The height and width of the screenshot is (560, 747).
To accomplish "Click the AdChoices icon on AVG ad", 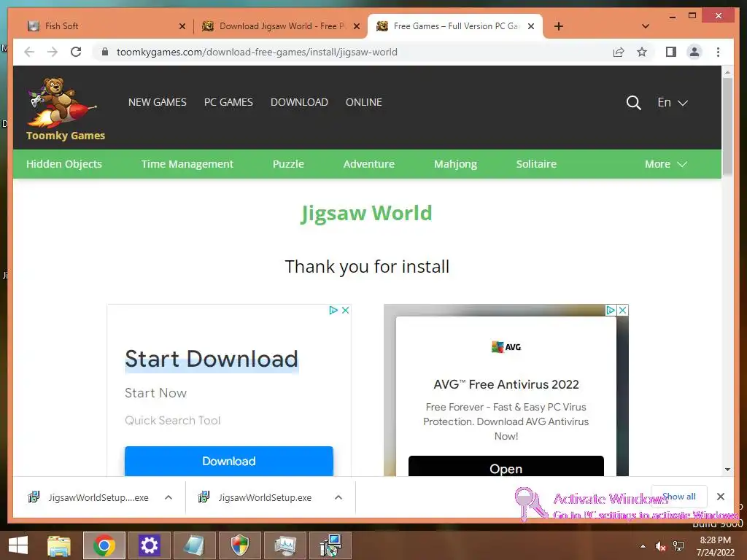I will pos(611,310).
